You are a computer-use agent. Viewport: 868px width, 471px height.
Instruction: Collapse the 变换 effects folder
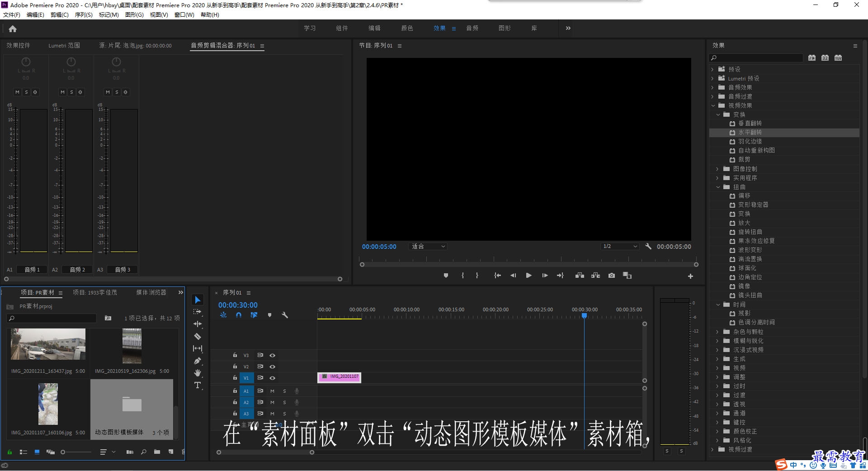click(718, 114)
